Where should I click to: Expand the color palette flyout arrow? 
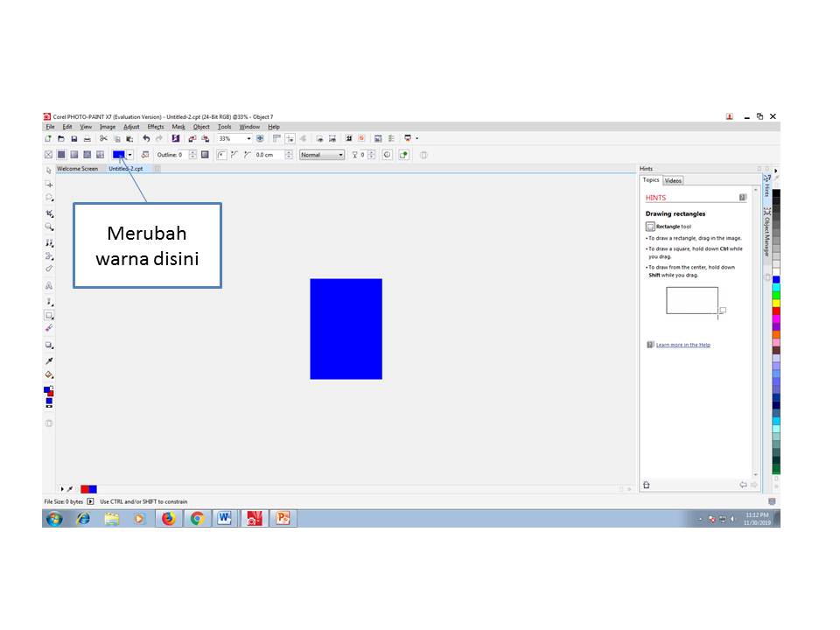point(776,171)
